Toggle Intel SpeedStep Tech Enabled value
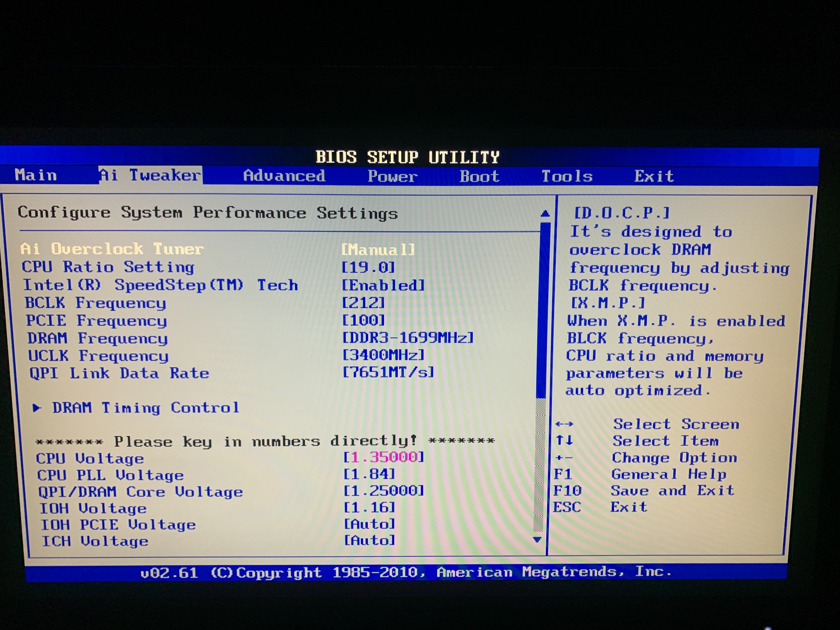Screen dimensions: 840x630 (383, 285)
